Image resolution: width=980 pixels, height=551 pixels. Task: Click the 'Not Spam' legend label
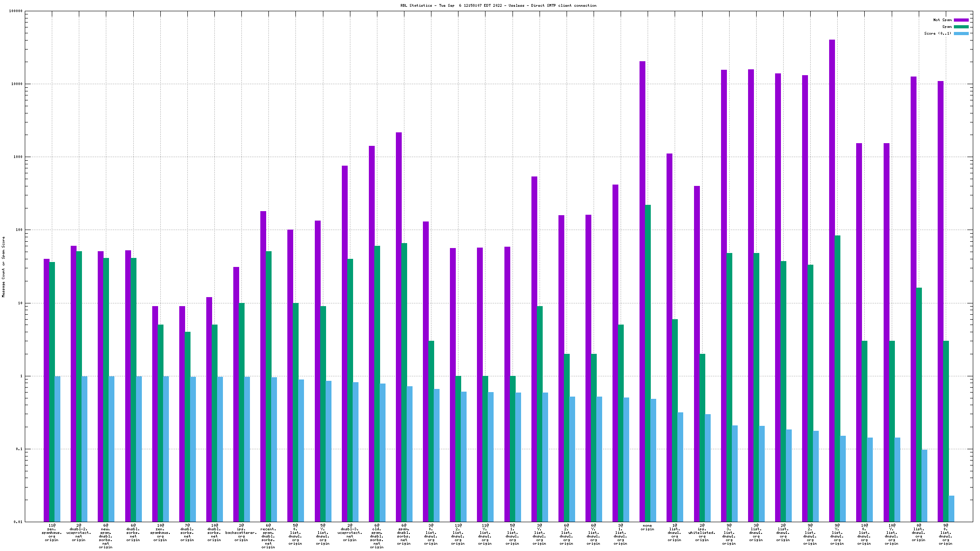coord(942,20)
